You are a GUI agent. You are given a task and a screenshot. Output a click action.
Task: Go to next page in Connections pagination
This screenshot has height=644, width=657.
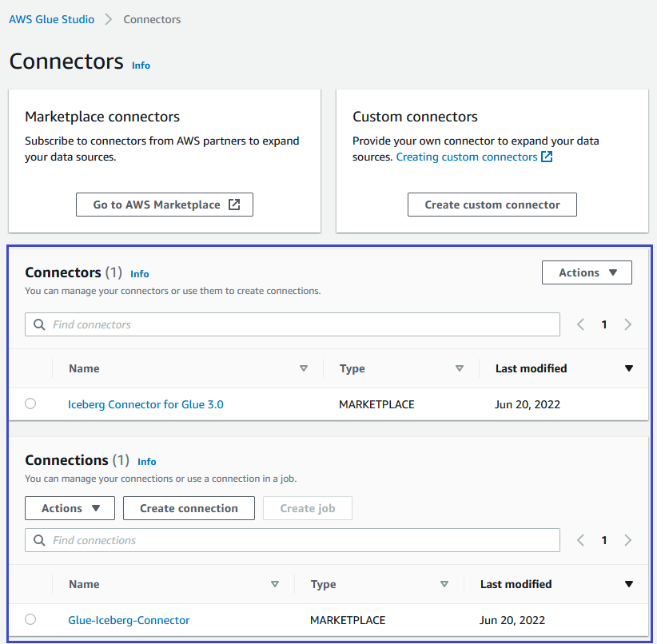click(627, 540)
